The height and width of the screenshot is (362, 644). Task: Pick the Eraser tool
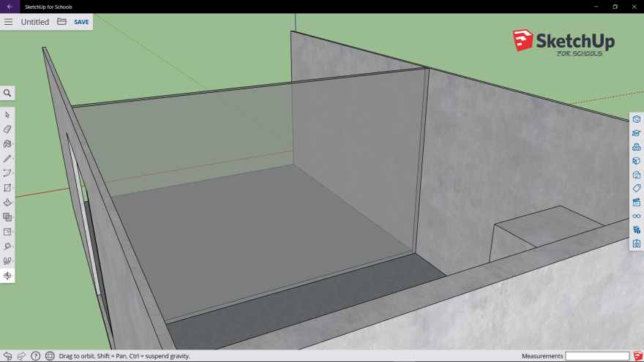7,129
